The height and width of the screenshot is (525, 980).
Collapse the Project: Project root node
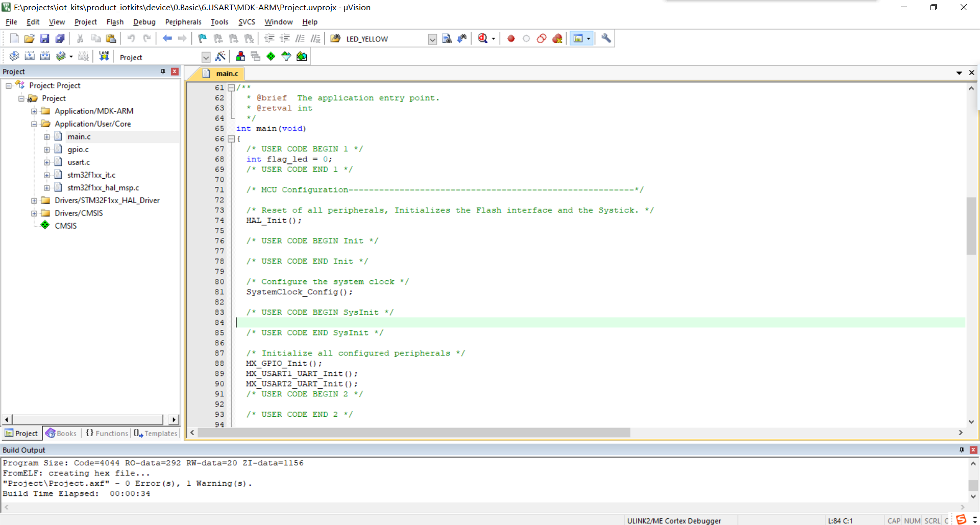[x=9, y=86]
